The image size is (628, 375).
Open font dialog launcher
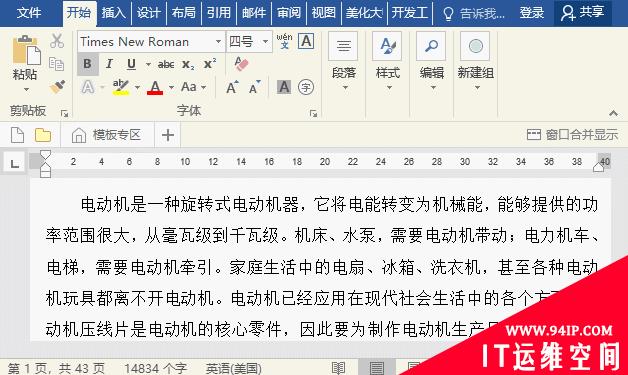(313, 114)
